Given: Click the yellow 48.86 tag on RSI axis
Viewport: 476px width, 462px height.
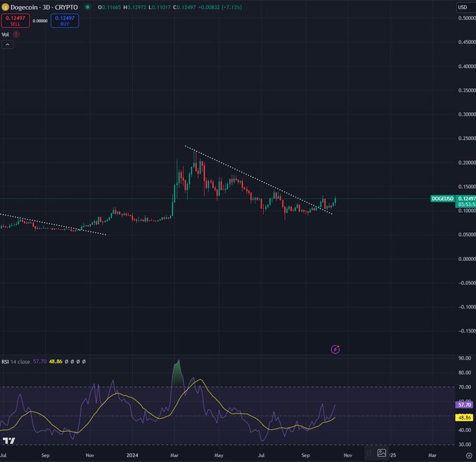Looking at the screenshot, I should point(464,418).
